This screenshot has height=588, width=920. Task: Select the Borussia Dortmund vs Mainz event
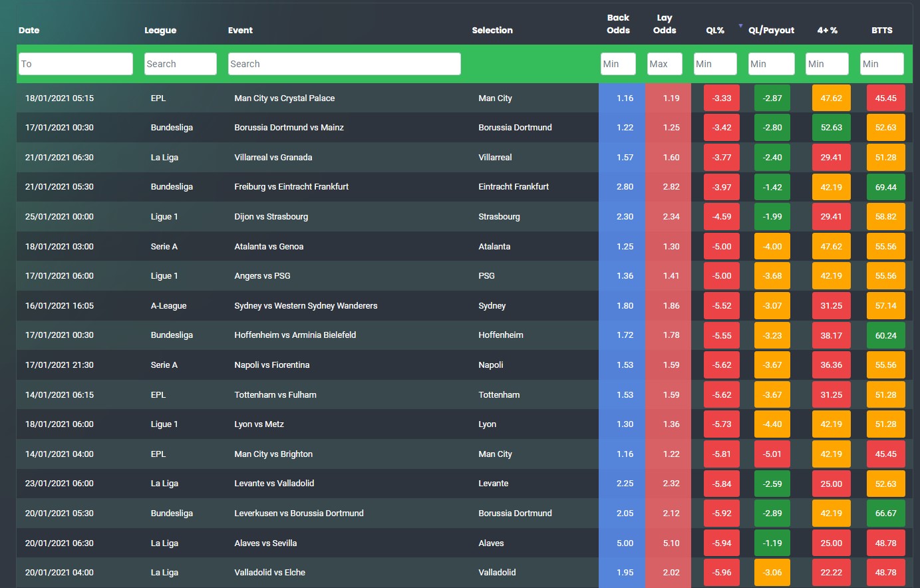289,127
